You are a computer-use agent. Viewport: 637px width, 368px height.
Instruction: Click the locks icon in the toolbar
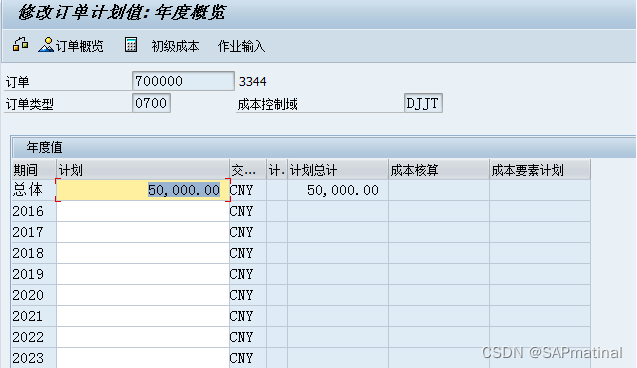pos(20,45)
